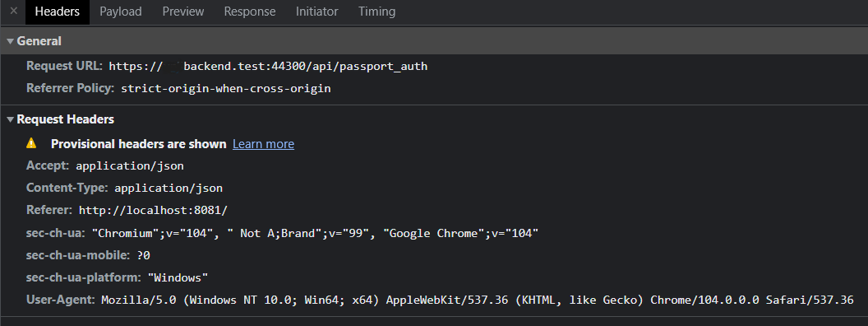Collapse the Request Headers section triangle

point(10,119)
